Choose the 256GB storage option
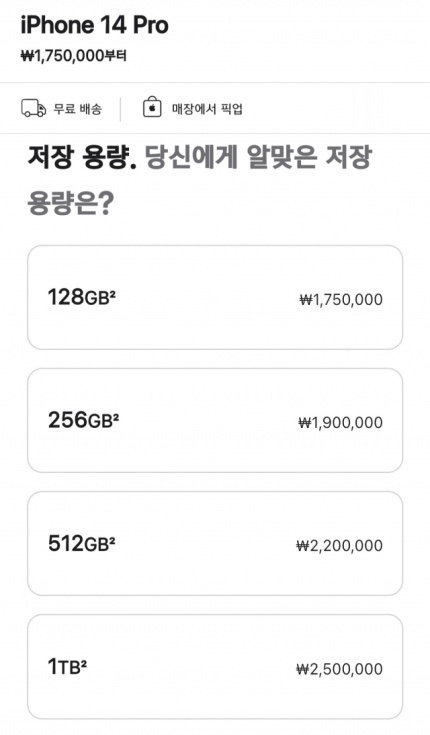 click(215, 420)
